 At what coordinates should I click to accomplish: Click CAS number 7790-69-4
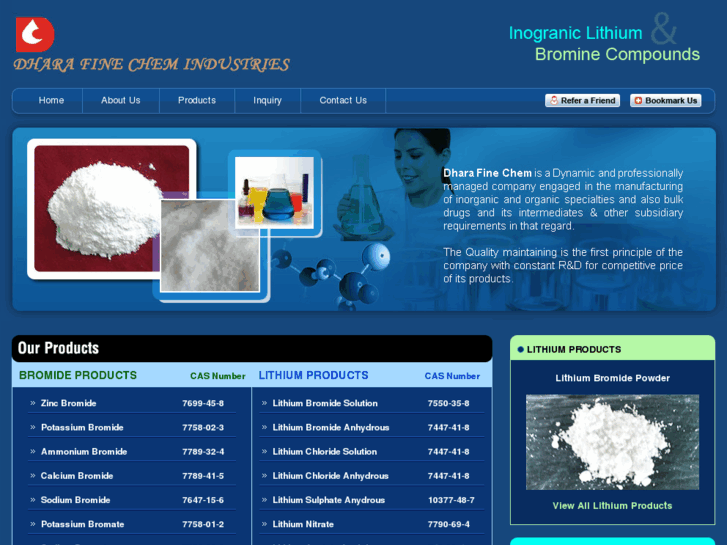(448, 524)
